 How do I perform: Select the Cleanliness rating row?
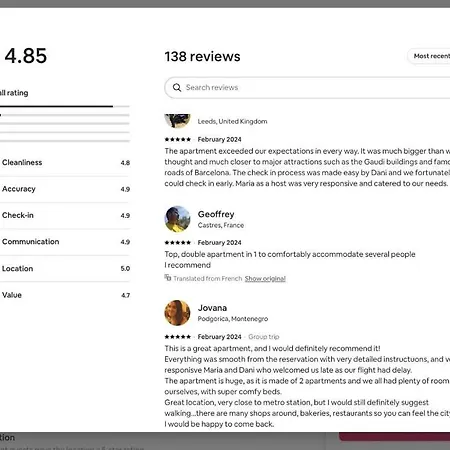click(65, 163)
